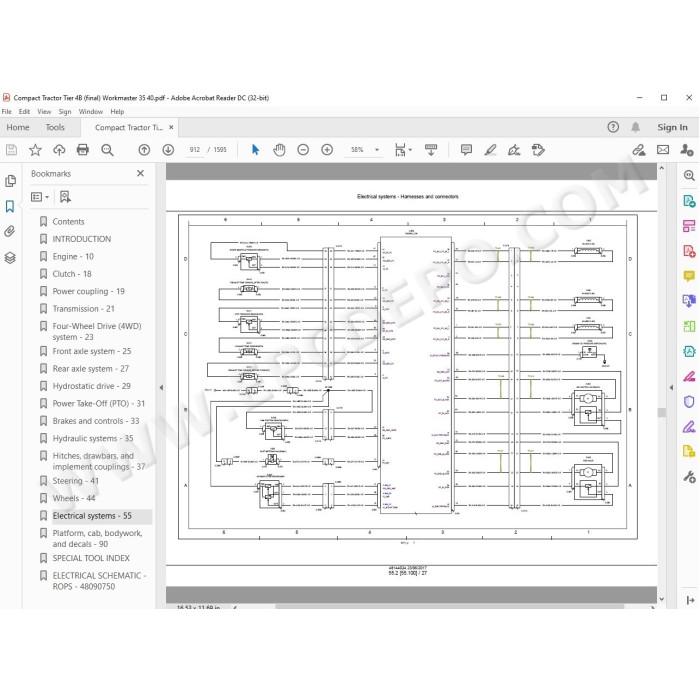Zoom in with plus icon
Image resolution: width=700 pixels, height=700 pixels.
tap(327, 150)
